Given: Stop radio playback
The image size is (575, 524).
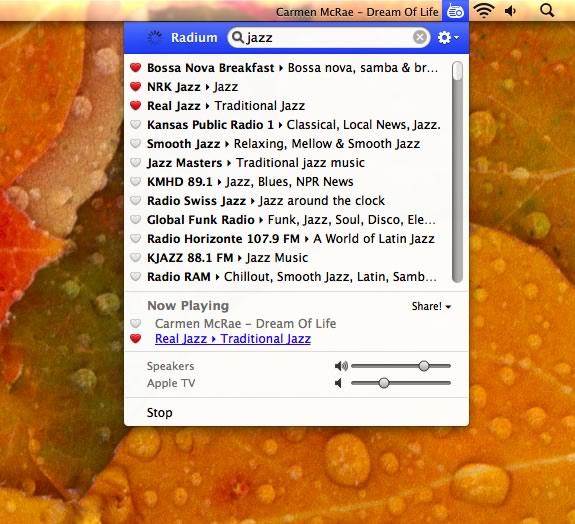Looking at the screenshot, I should (160, 413).
